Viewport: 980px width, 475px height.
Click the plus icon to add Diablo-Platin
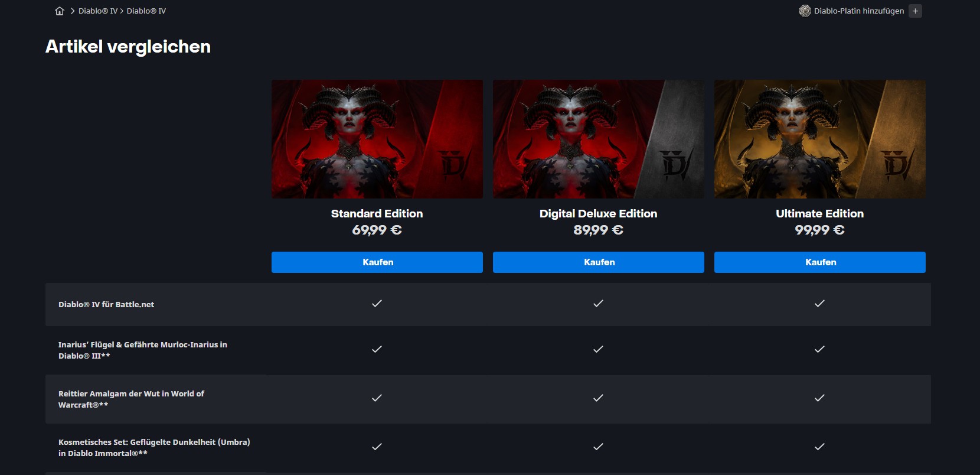click(x=915, y=11)
